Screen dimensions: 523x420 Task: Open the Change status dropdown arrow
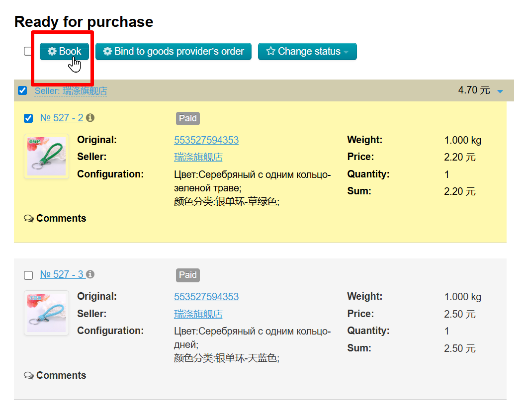(346, 52)
